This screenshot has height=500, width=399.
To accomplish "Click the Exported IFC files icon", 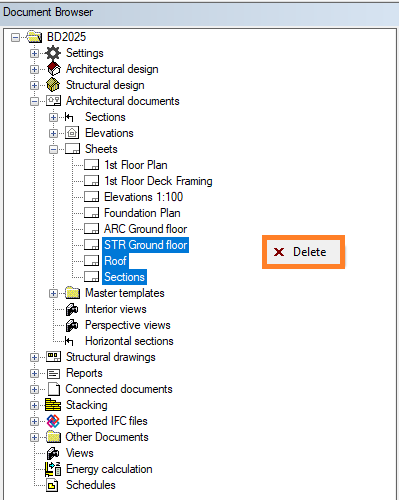I will coord(53,421).
